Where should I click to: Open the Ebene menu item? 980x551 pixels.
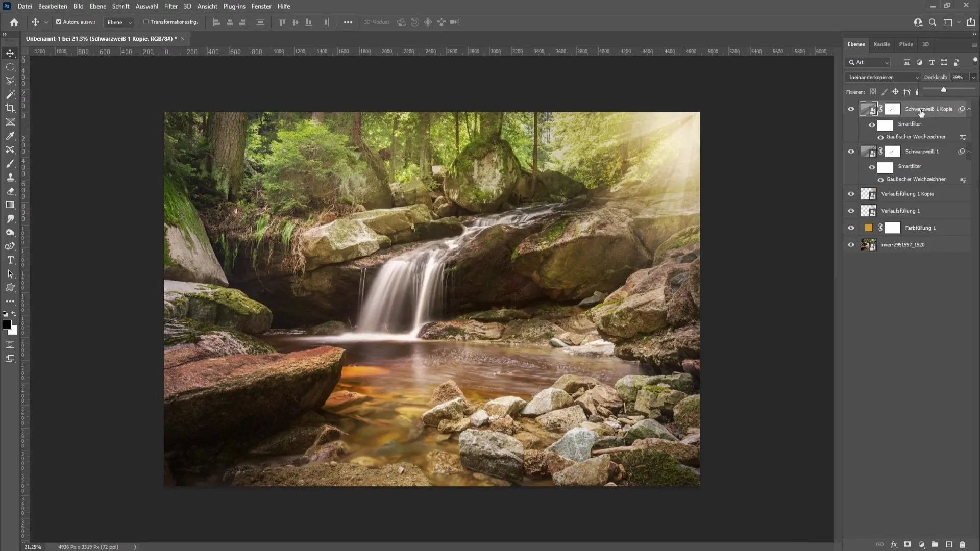(x=97, y=6)
